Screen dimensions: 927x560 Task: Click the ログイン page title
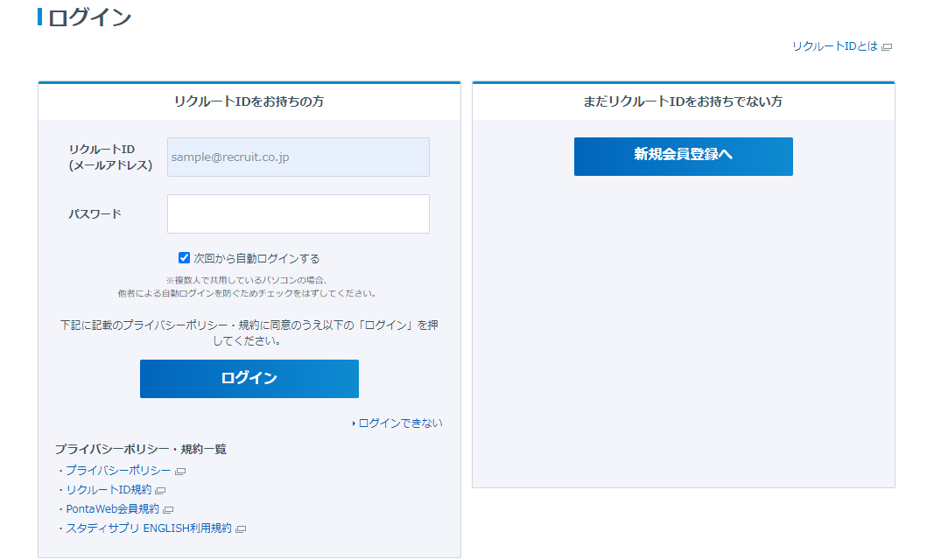pos(89,17)
